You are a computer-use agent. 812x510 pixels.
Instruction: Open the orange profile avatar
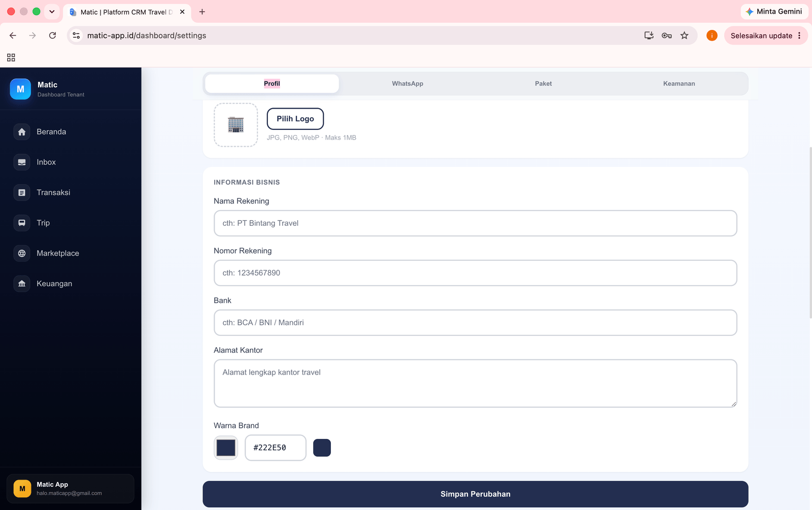(712, 36)
